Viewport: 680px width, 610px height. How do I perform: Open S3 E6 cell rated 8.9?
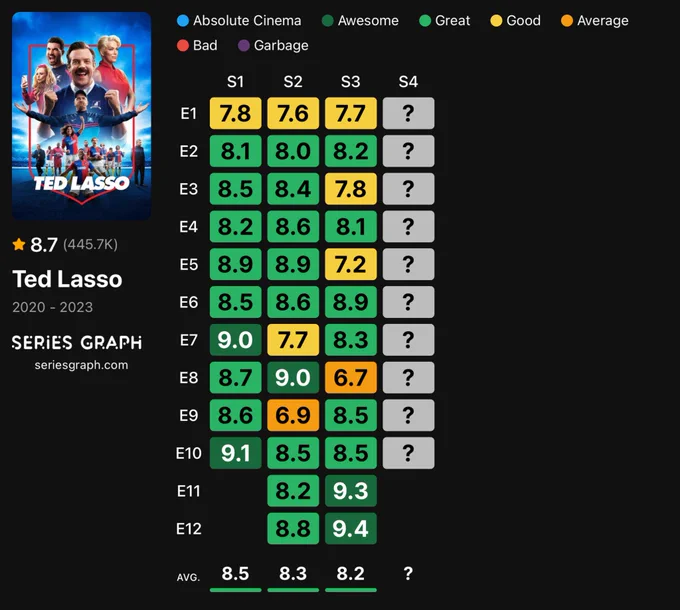[351, 302]
